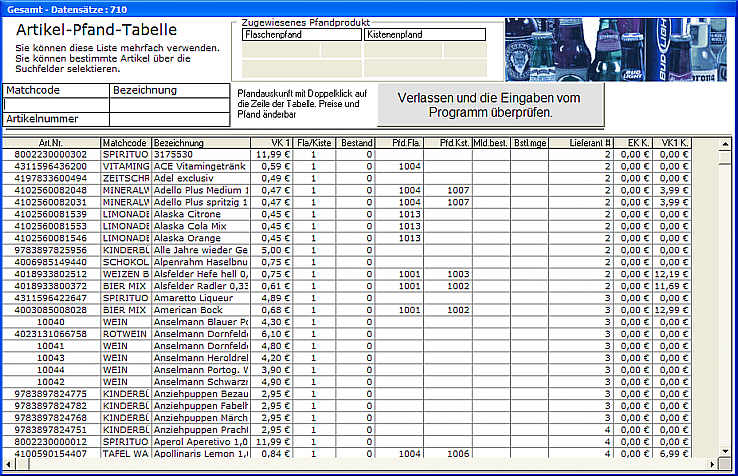Select the Kistenpfand field
This screenshot has width=738, height=476.
[425, 34]
